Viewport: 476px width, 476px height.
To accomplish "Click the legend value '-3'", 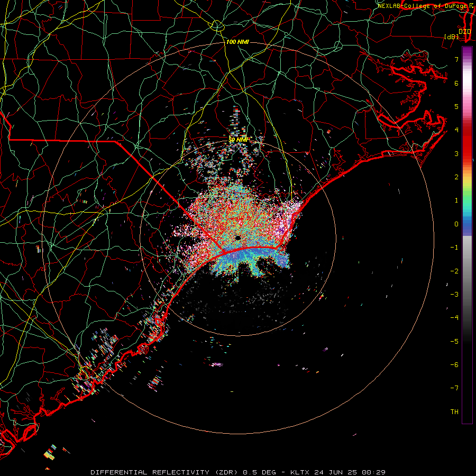I will (454, 295).
